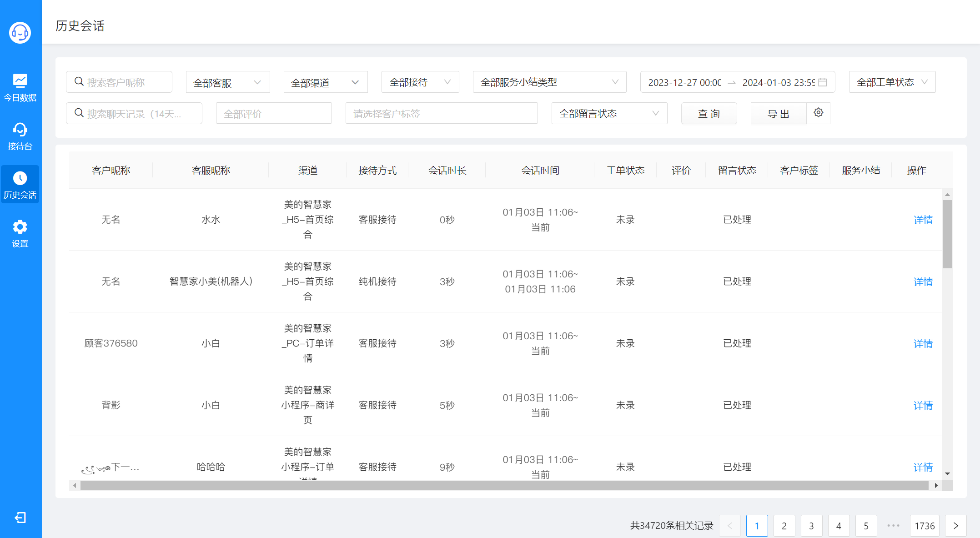Click the 导出 button

778,113
